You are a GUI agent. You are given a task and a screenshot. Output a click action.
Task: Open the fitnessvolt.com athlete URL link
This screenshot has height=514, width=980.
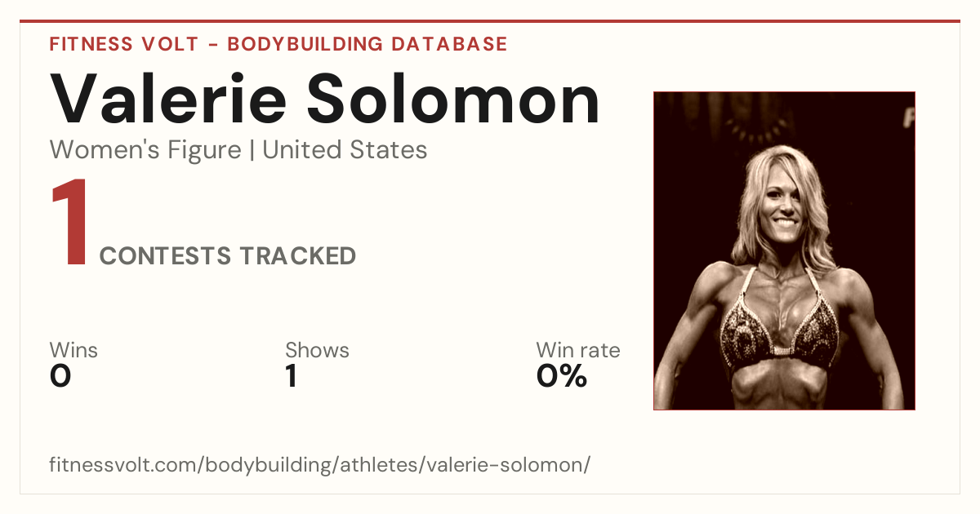[x=319, y=465]
